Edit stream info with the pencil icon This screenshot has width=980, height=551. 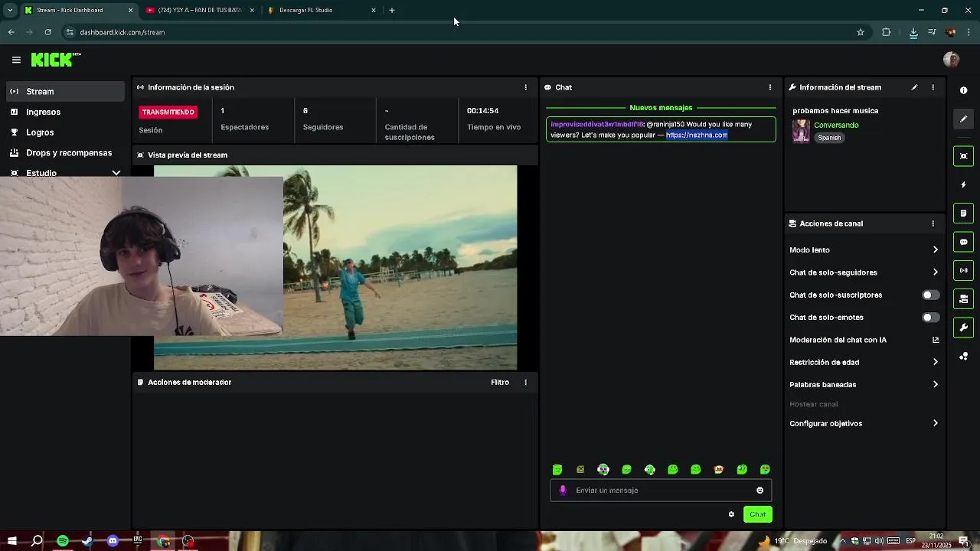914,87
